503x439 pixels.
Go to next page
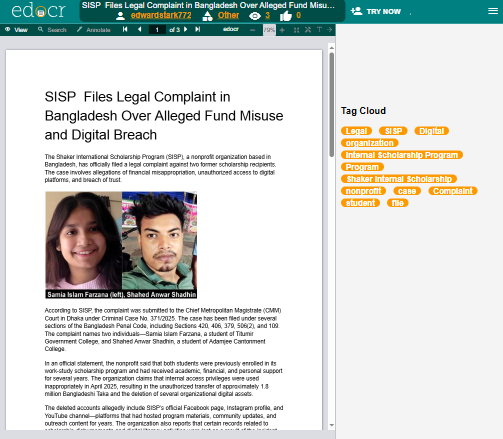(x=186, y=29)
